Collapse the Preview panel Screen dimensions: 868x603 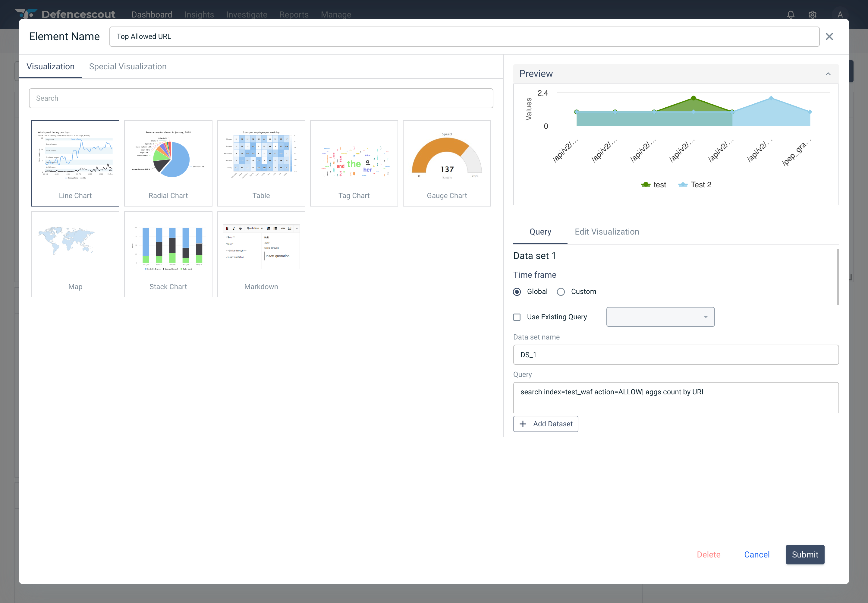[x=828, y=74]
